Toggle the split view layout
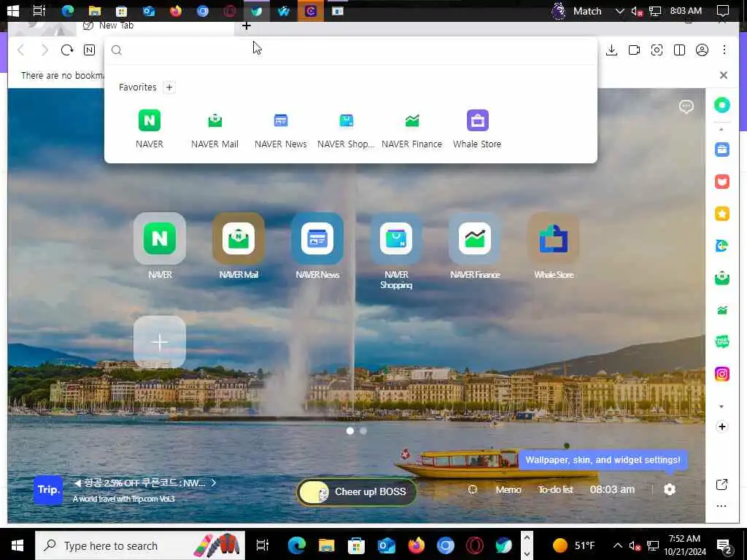Screen dimensions: 747x560 (x=679, y=50)
